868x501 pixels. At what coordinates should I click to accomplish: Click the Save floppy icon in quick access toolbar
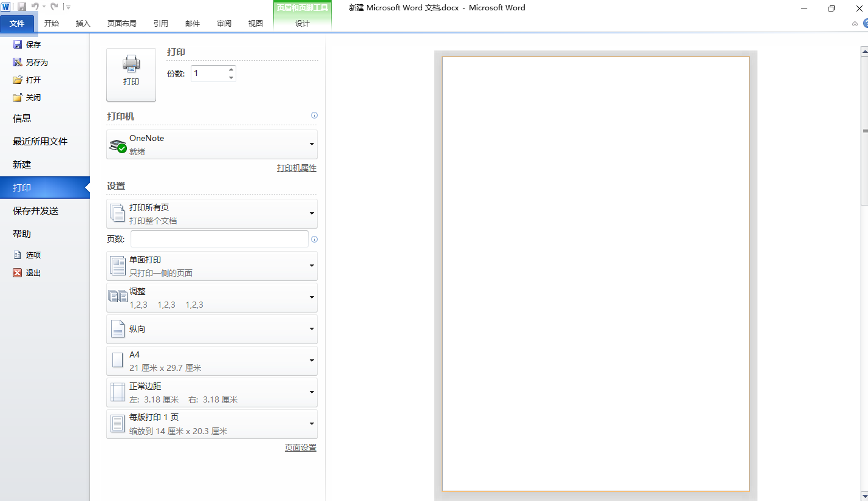click(x=22, y=7)
